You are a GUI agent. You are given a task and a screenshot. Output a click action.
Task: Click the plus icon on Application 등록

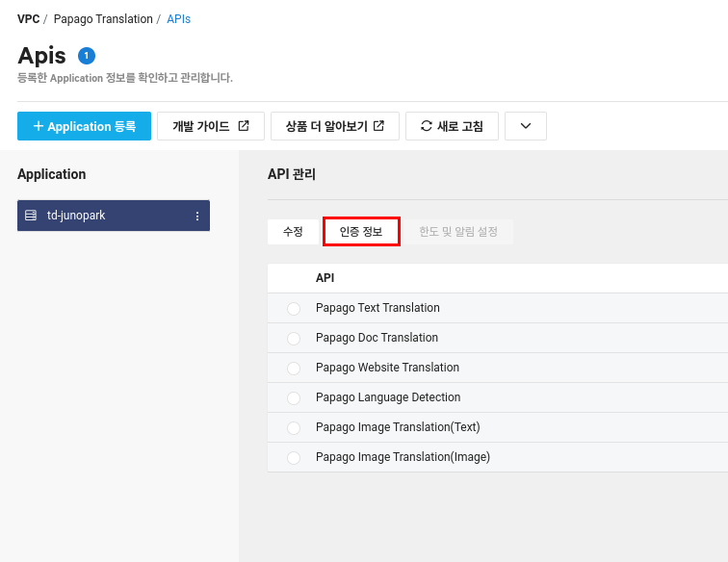click(39, 126)
